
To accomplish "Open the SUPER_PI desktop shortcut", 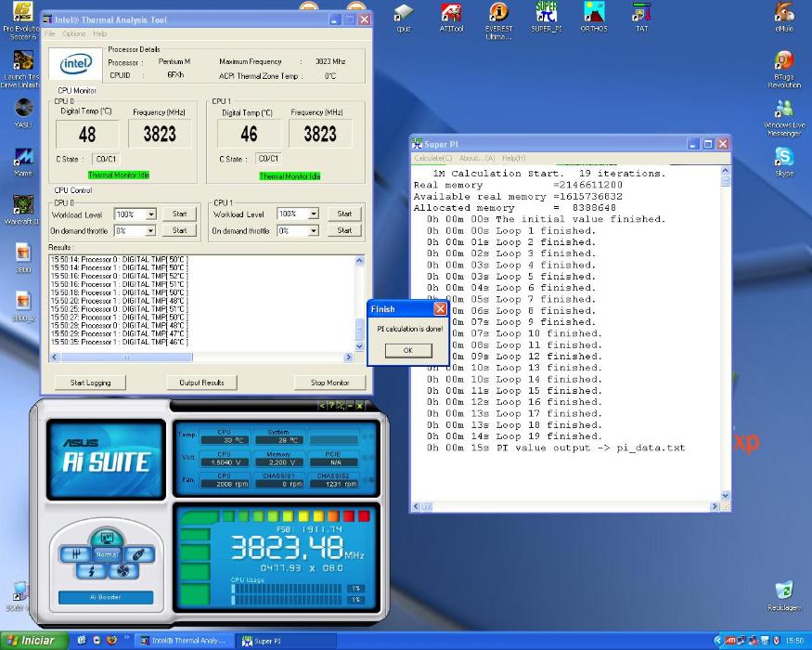I will (x=546, y=17).
